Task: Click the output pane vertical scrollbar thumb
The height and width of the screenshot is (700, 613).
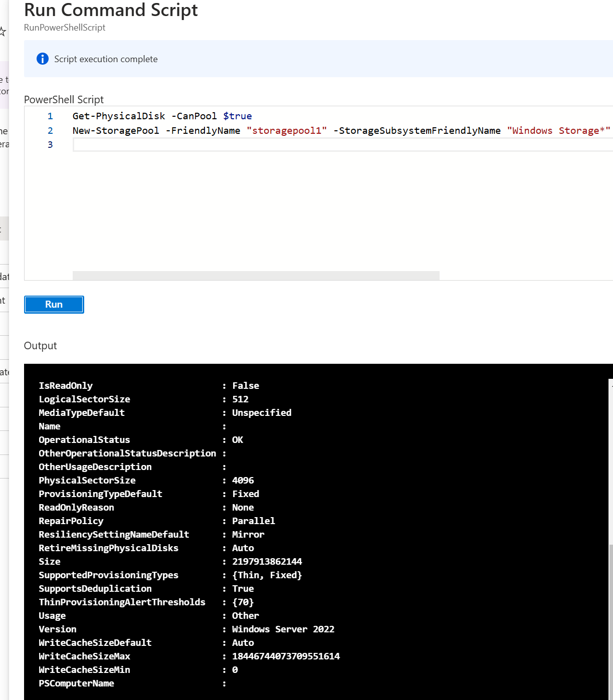Action: point(611,621)
